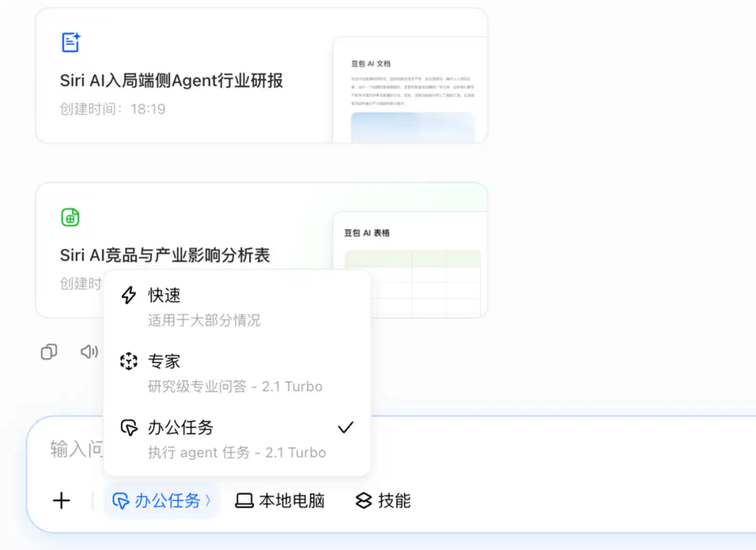Click the 研究级专业问答 - 2.1 Turbo description
Screen dimensions: 756x550
pos(235,386)
